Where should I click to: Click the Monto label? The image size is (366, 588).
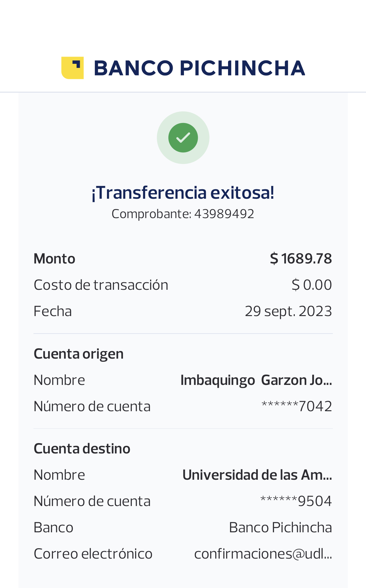(x=54, y=259)
